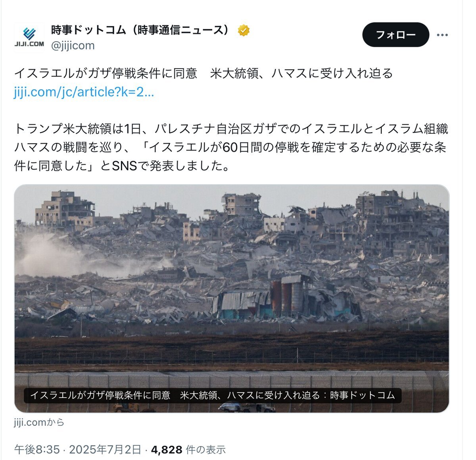The height and width of the screenshot is (460, 476).
Task: Visit the @jijicom handle
Action: coord(73,46)
